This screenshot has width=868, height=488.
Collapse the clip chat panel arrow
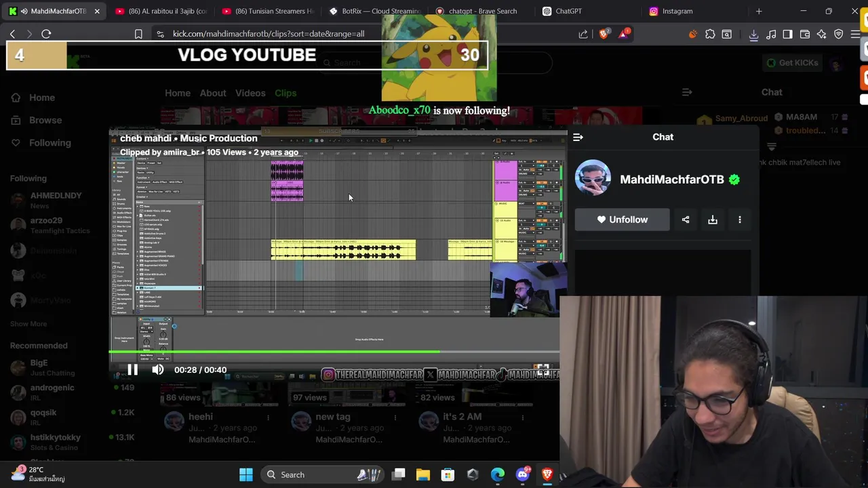(x=578, y=137)
